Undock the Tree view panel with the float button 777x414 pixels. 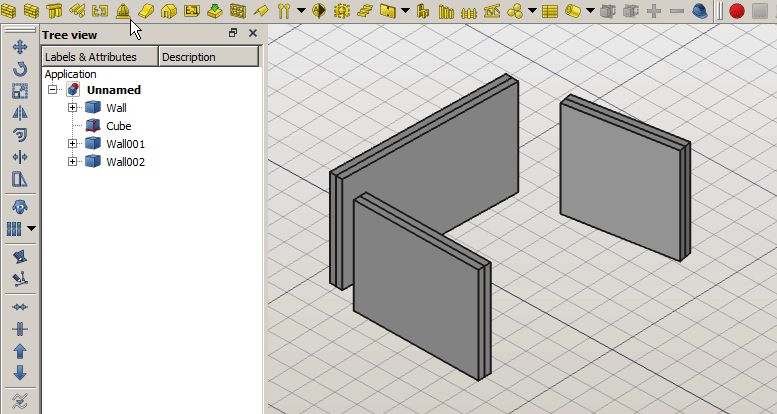tap(233, 33)
